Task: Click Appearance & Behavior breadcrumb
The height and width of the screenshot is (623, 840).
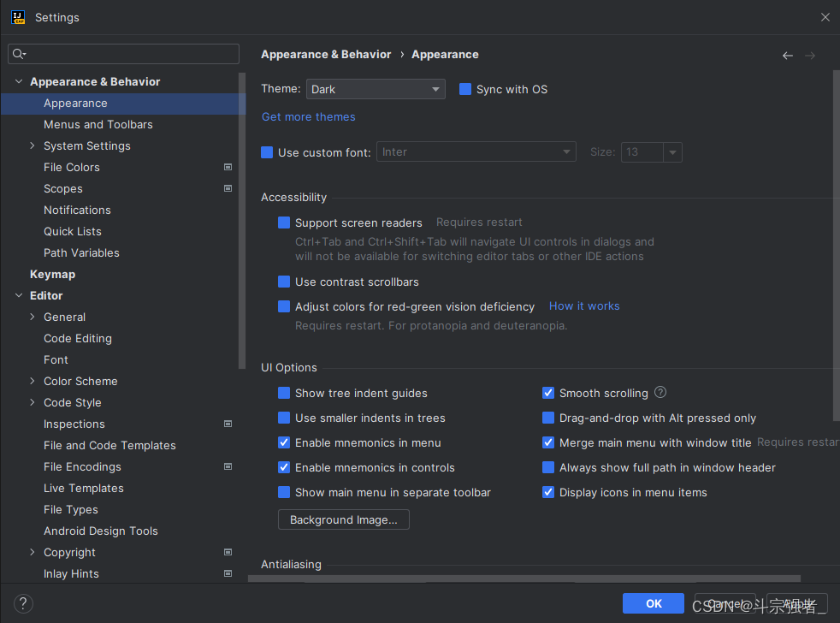Action: 326,54
